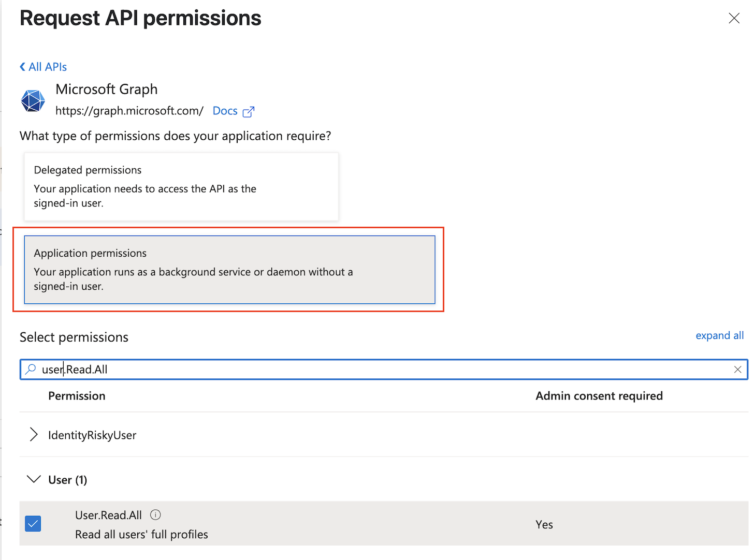Uncheck the User.Read.All permission checkbox
The height and width of the screenshot is (560, 754).
[x=33, y=524]
